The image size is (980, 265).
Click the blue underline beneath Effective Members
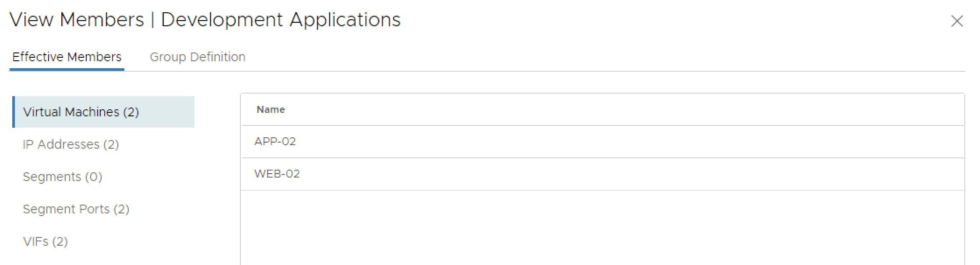point(67,69)
